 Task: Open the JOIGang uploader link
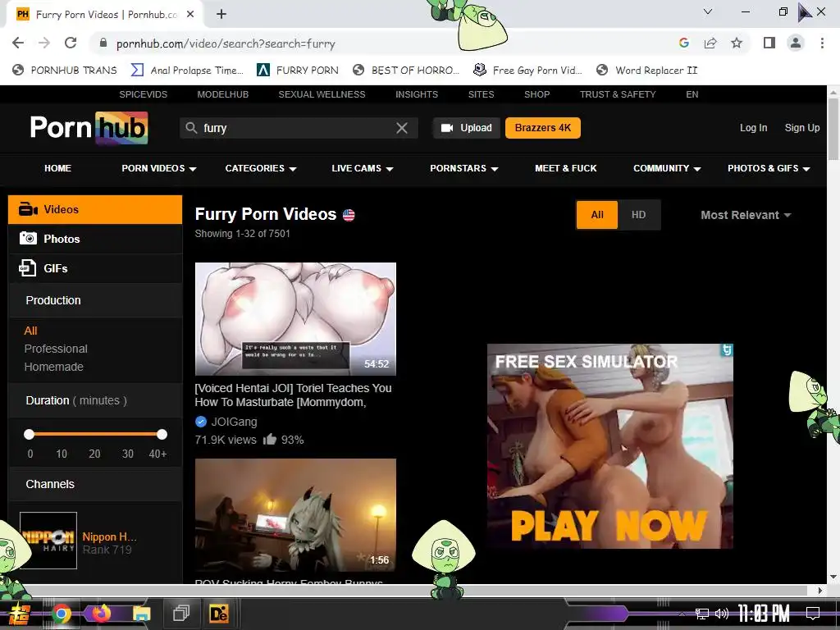click(234, 422)
